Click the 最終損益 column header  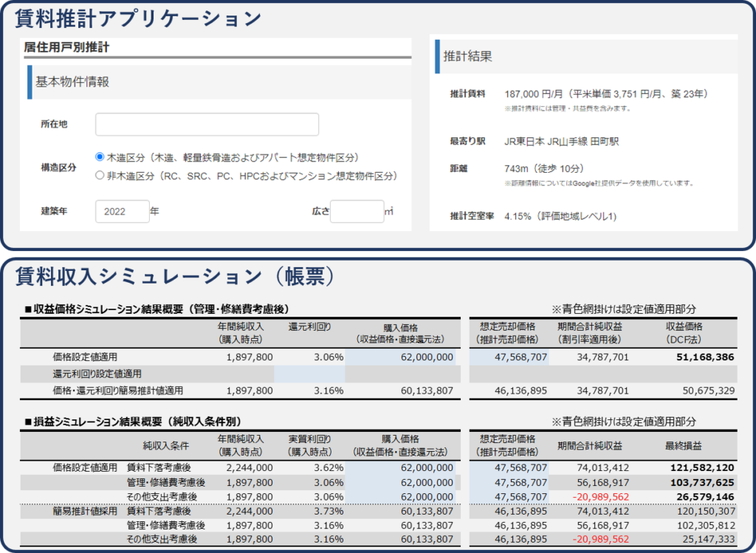[683, 446]
